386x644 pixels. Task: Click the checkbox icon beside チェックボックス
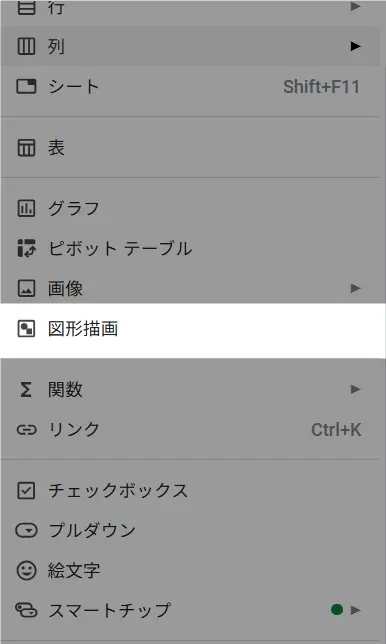pyautogui.click(x=26, y=490)
